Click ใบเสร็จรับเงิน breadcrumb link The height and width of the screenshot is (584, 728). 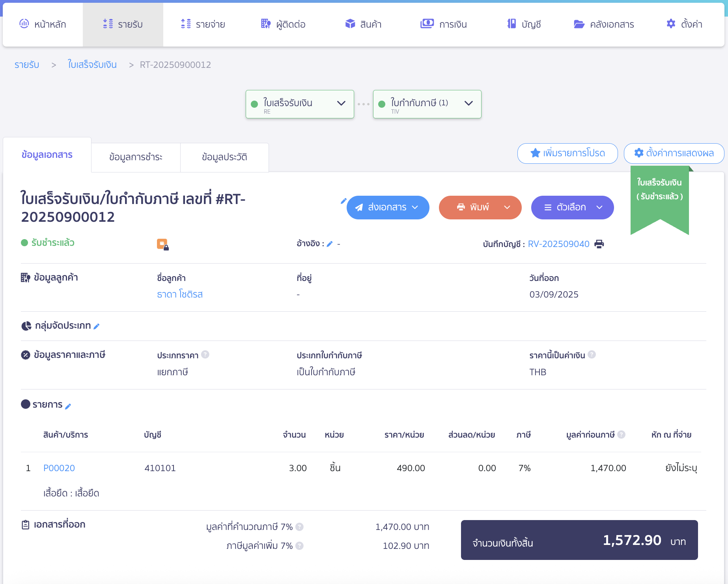[x=92, y=65]
